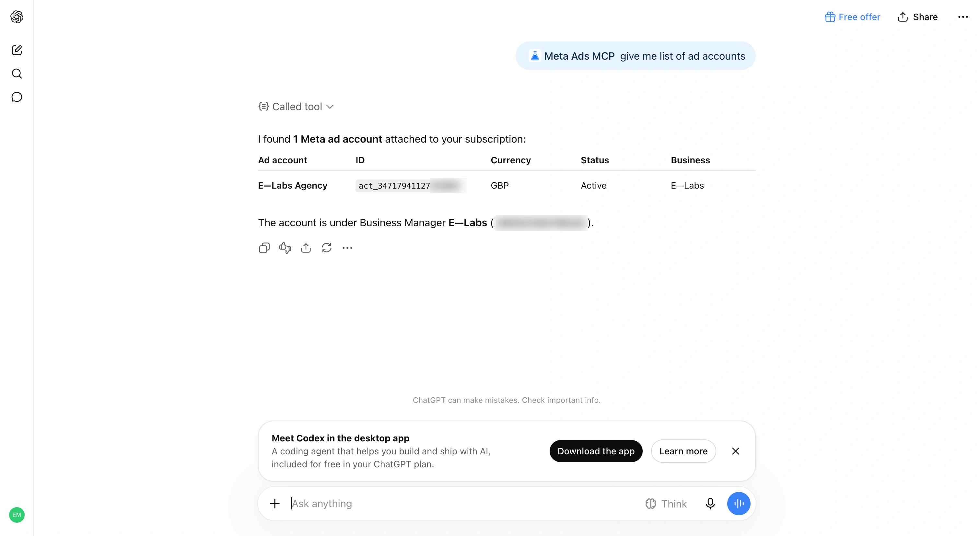Toggle the Think mode button
The width and height of the screenshot is (980, 536).
[666, 504]
